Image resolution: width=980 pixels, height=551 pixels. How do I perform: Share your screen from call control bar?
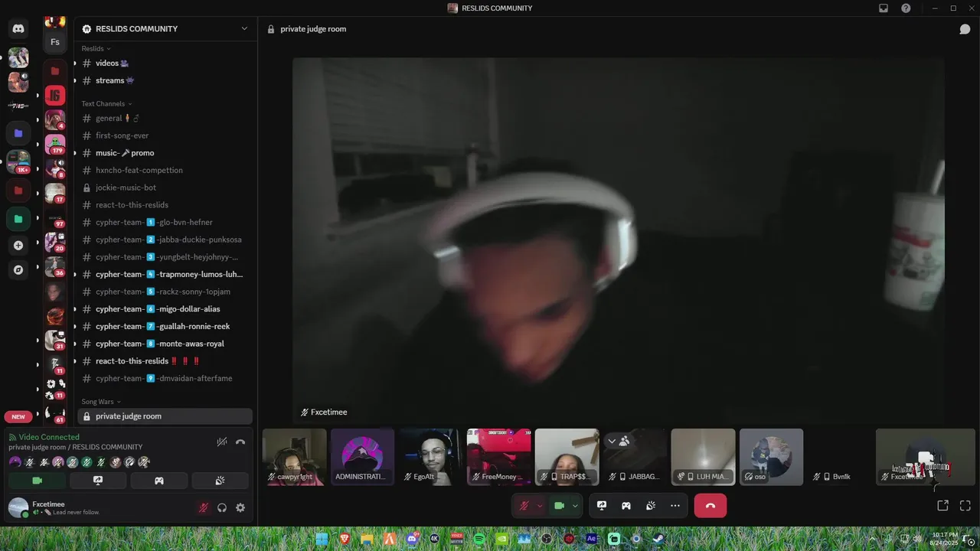[602, 506]
